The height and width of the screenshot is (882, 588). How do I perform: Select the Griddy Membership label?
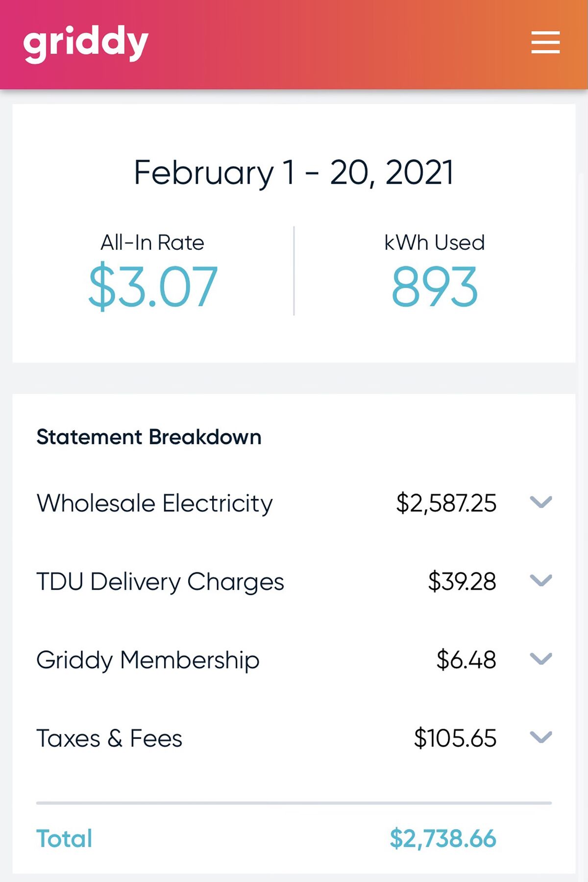(148, 661)
